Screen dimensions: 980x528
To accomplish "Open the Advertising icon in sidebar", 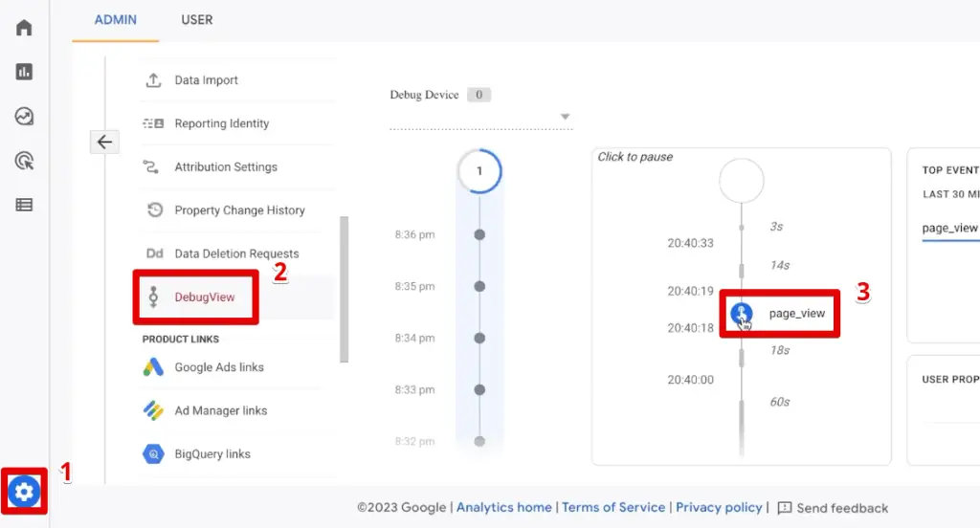I will 24,161.
